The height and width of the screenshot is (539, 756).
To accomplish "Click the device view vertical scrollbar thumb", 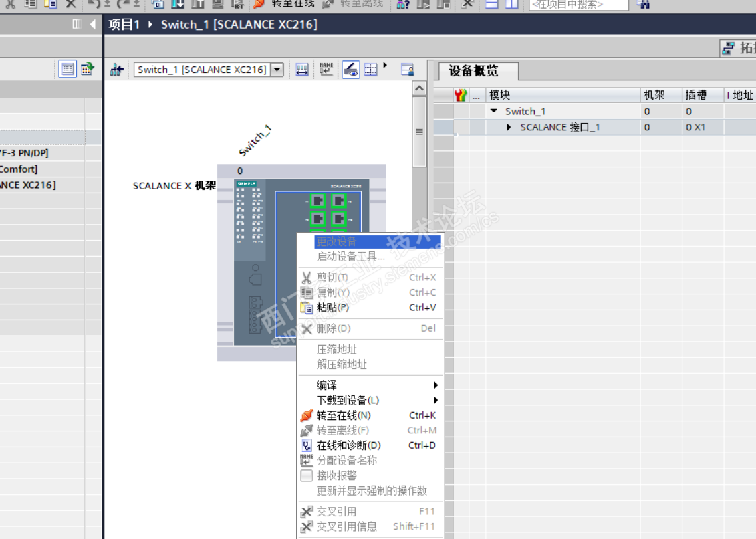I will click(x=420, y=131).
